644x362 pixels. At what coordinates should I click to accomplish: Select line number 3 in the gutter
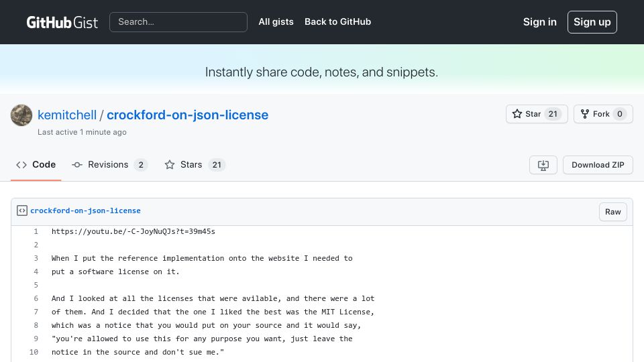click(x=36, y=258)
